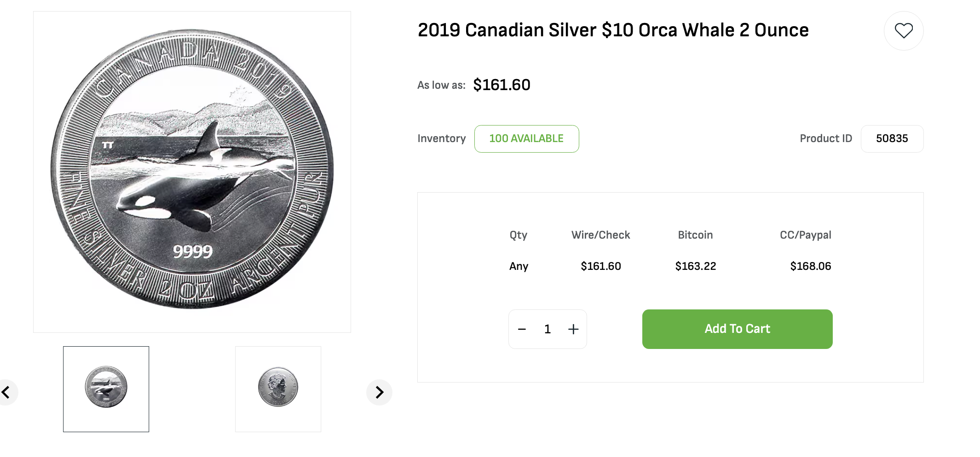
Task: Click the previous image arrow in carousel
Action: click(6, 392)
